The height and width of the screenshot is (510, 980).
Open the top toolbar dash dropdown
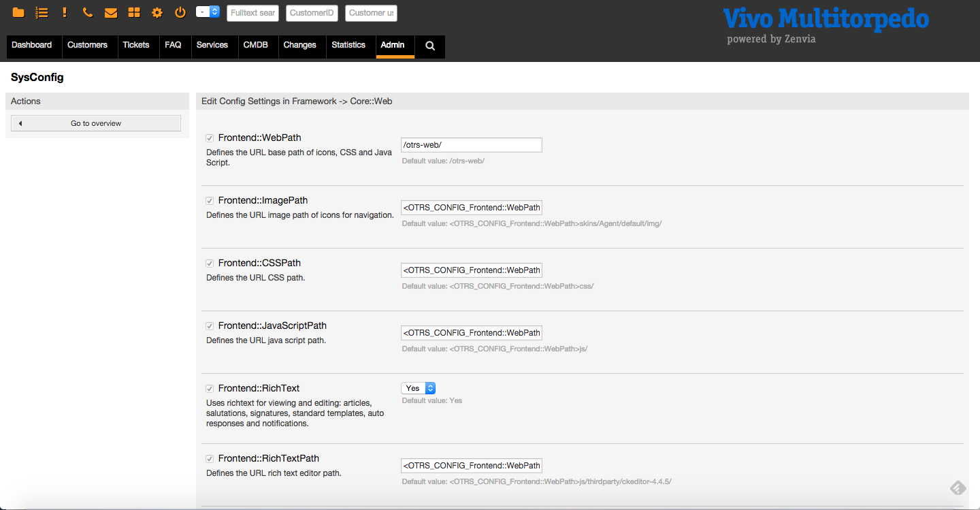(208, 12)
